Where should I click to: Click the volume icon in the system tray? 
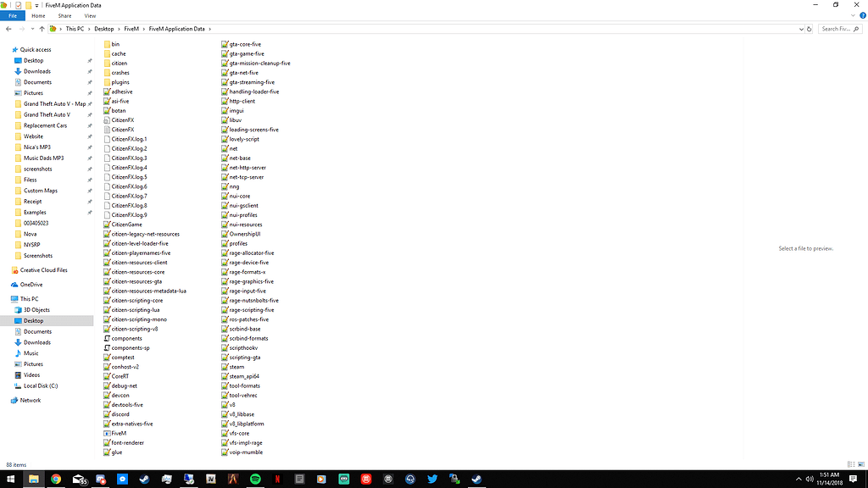point(810,480)
